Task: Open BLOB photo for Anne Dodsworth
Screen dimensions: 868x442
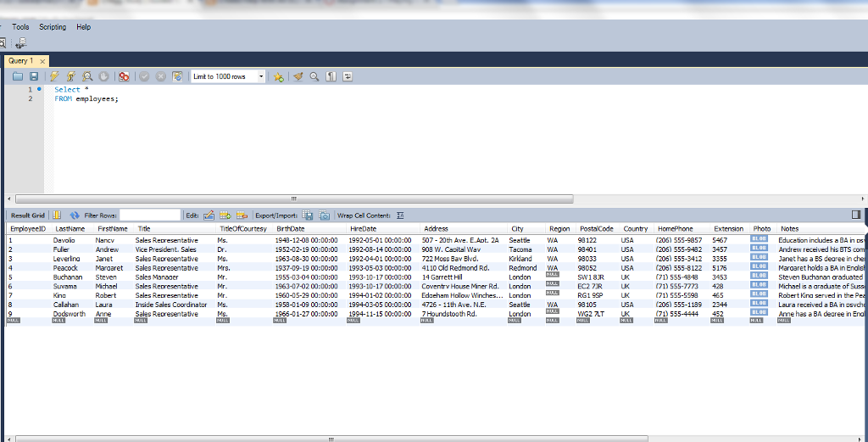Action: [759, 312]
